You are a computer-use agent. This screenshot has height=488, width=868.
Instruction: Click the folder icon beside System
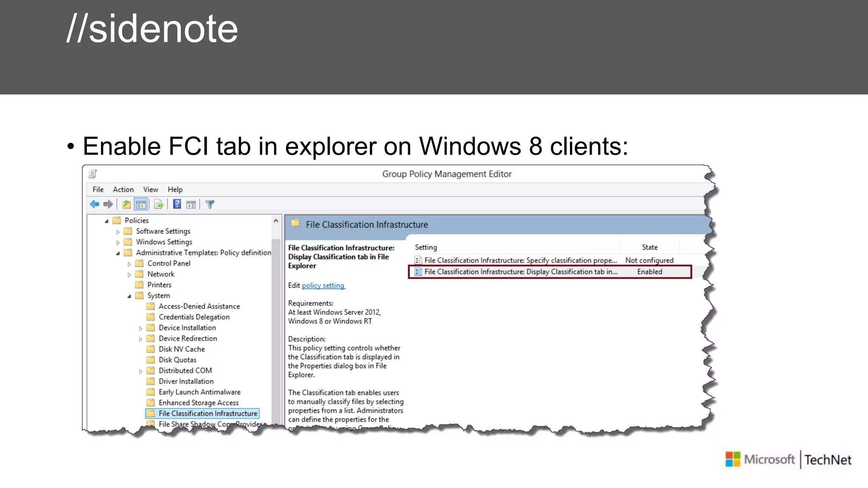(x=139, y=296)
